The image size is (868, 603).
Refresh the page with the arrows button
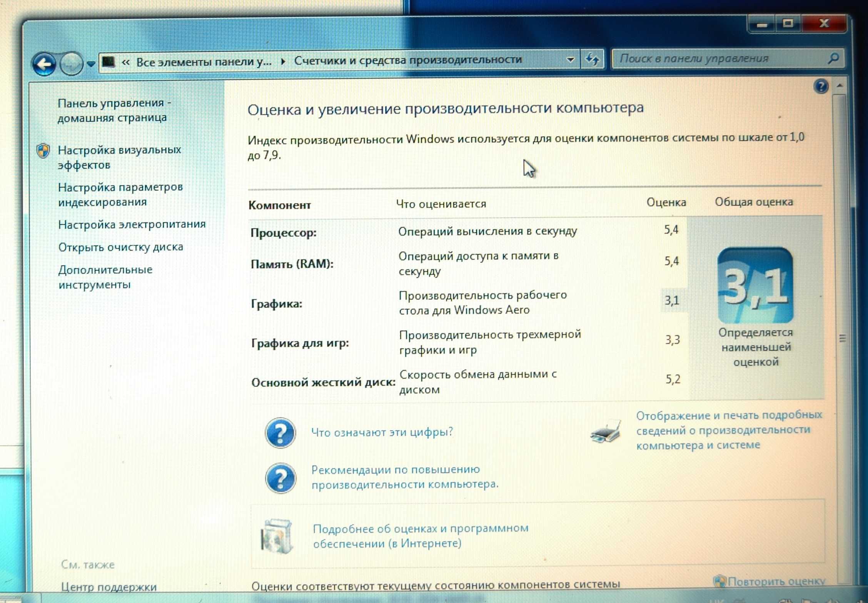(x=593, y=59)
